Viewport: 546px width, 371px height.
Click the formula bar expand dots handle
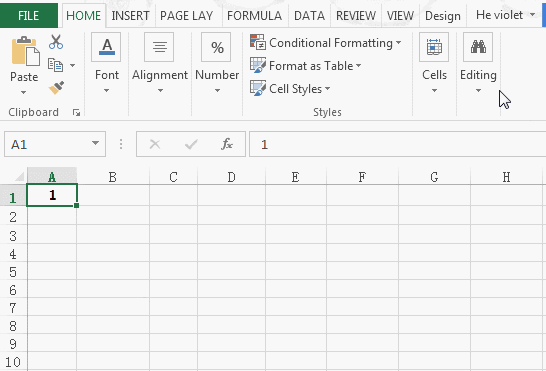click(x=121, y=144)
